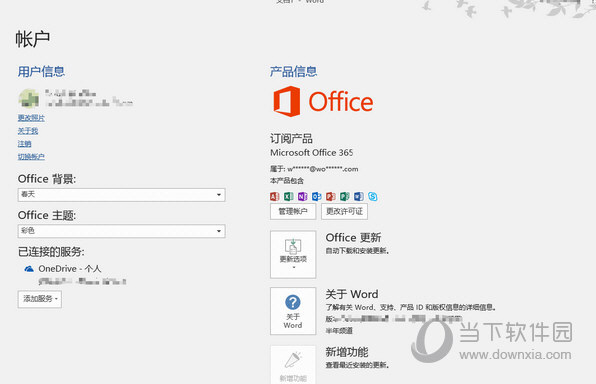Click the Office logo
Image resolution: width=596 pixels, height=384 pixels.
[x=323, y=101]
